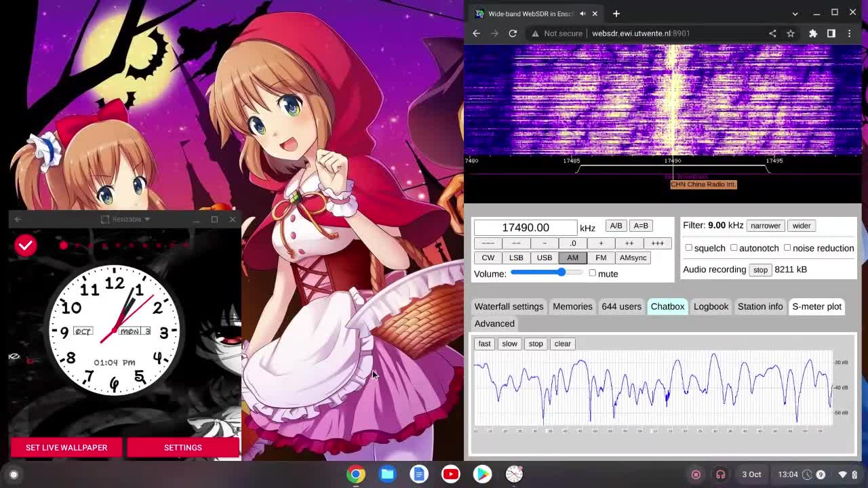Set S-meter plot speed to fast
Viewport: 868px width, 488px height.
coord(484,344)
